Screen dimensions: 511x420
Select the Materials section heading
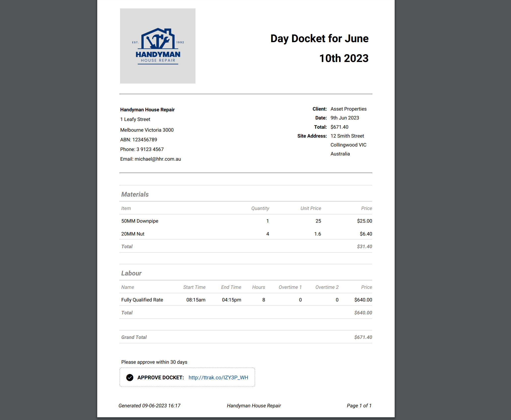click(135, 194)
